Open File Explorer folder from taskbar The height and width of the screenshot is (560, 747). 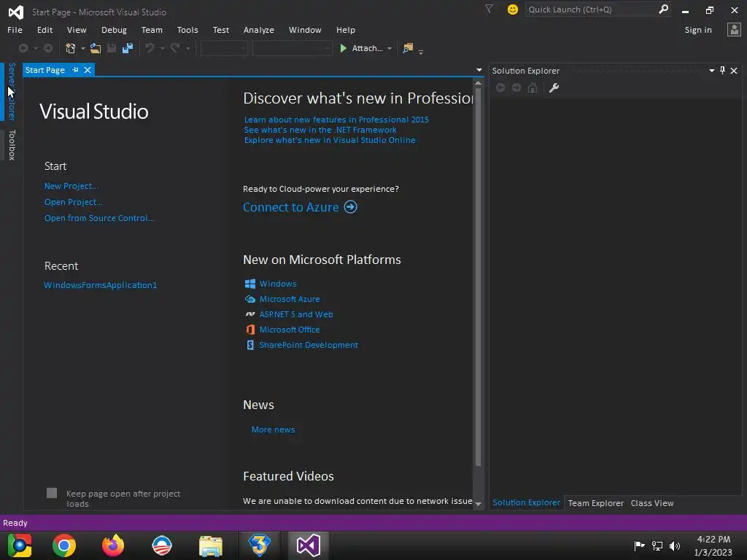click(211, 545)
